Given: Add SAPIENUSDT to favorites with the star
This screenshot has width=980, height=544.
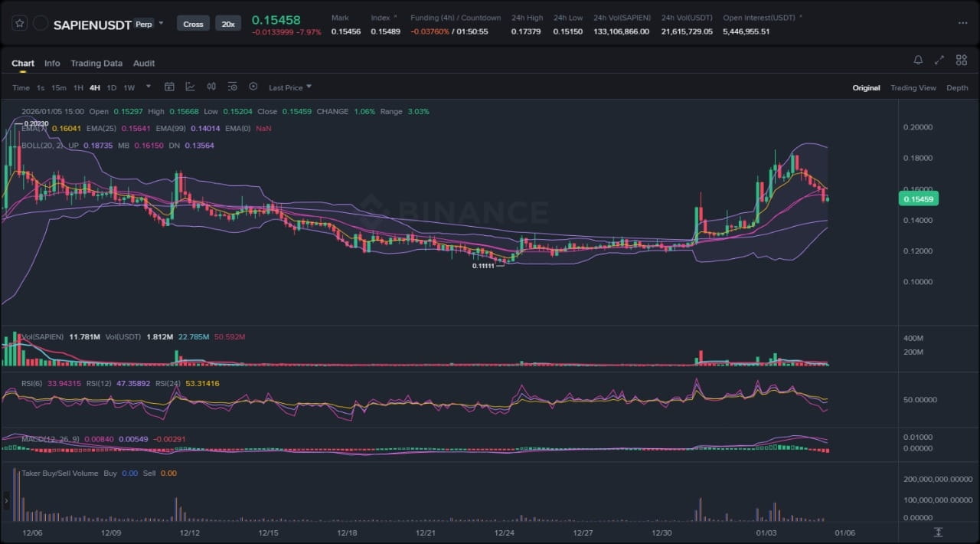Looking at the screenshot, I should (21, 24).
